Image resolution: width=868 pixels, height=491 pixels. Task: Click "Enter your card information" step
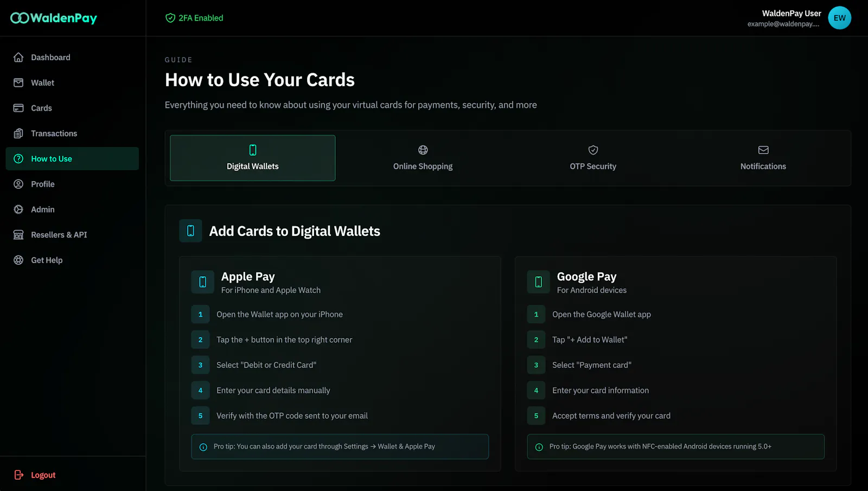click(x=601, y=390)
